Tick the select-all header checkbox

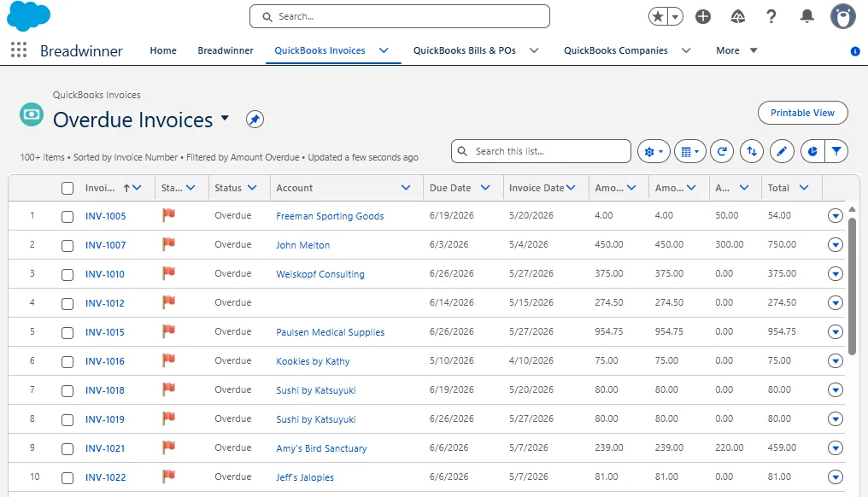coord(67,188)
